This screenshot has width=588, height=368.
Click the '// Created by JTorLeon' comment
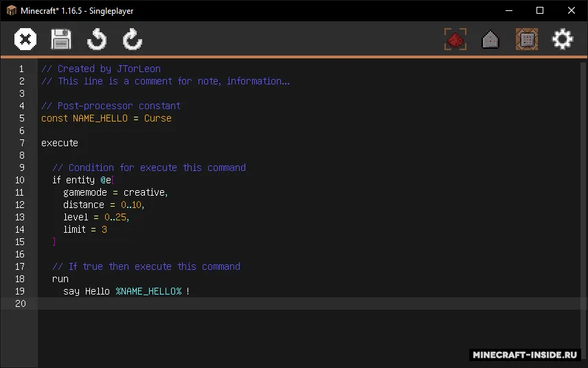click(101, 69)
